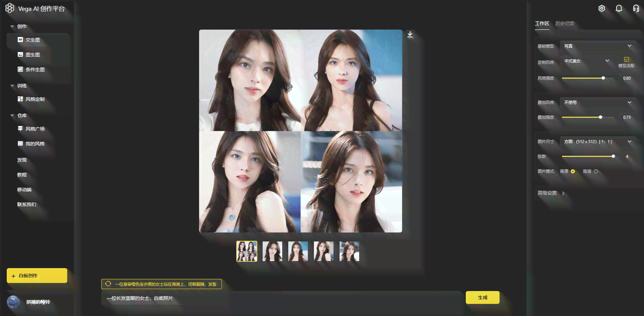Adjust the 风格强度 slider
The height and width of the screenshot is (316, 644).
(x=588, y=78)
